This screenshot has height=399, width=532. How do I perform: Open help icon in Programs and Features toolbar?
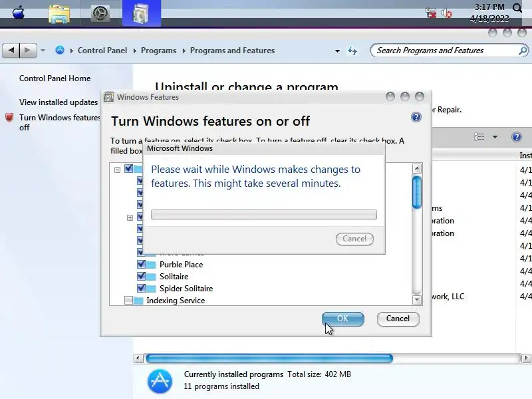pos(517,137)
